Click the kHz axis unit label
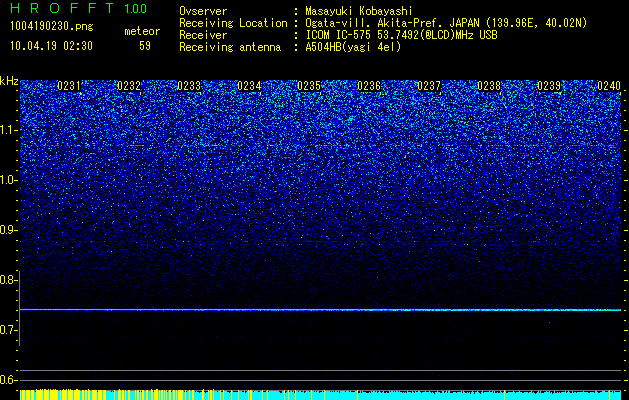629x400 pixels. click(x=9, y=81)
